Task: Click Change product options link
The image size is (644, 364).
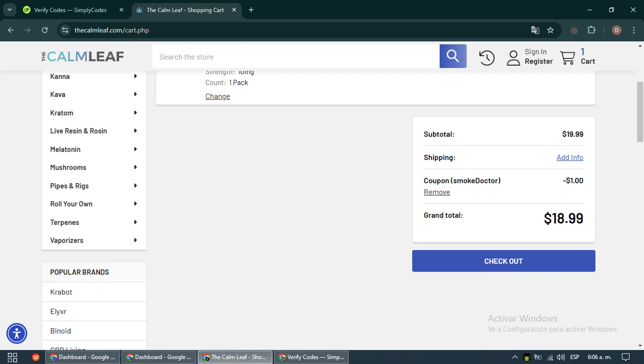Action: point(218,96)
